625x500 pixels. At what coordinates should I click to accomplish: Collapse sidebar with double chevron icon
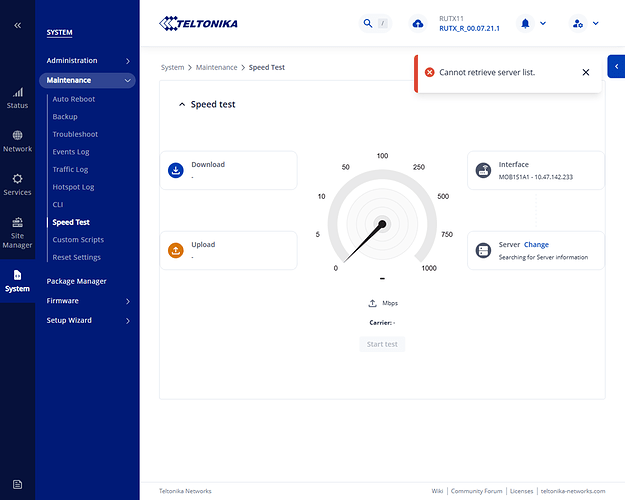17,25
